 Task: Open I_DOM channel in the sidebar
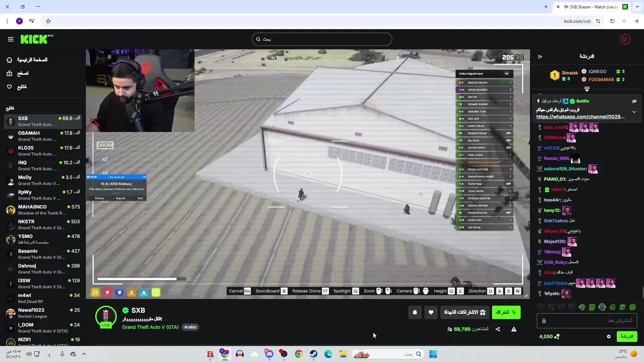tap(43, 327)
